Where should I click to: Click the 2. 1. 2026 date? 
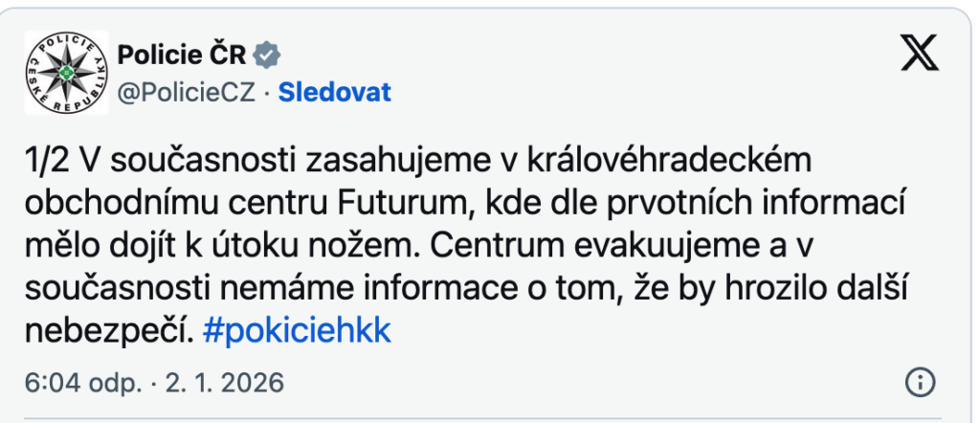point(227,383)
